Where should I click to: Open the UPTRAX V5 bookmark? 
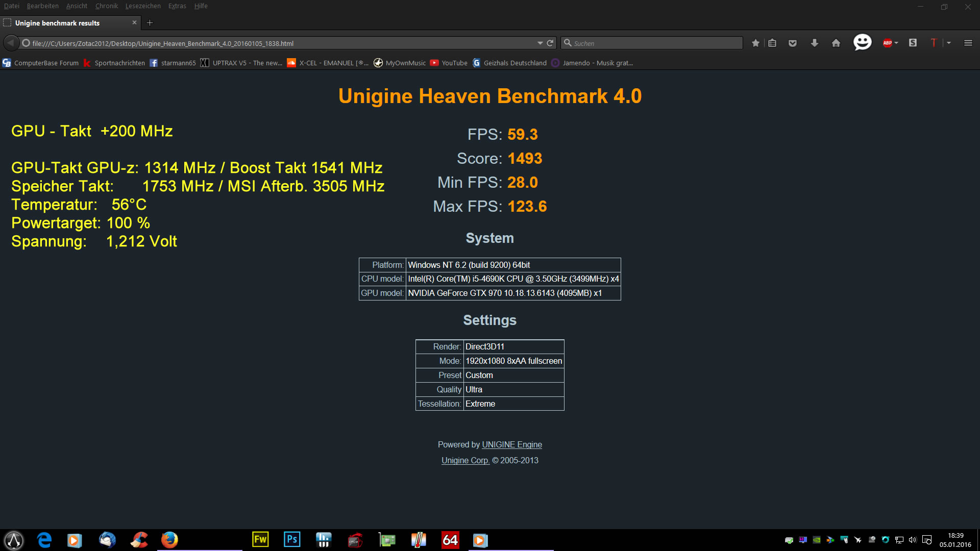[x=241, y=63]
